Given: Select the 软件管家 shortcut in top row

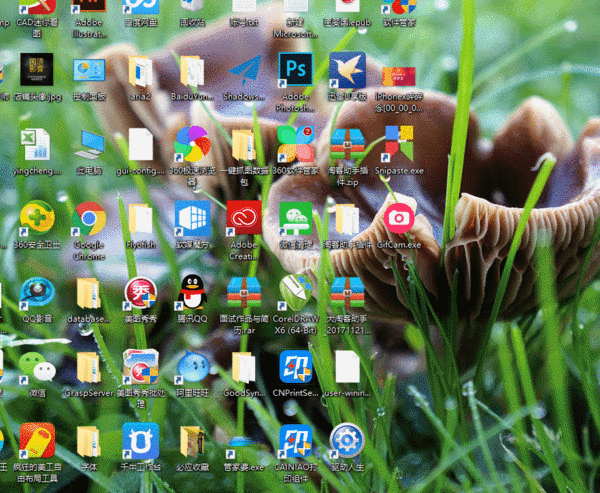Looking at the screenshot, I should pos(399,7).
